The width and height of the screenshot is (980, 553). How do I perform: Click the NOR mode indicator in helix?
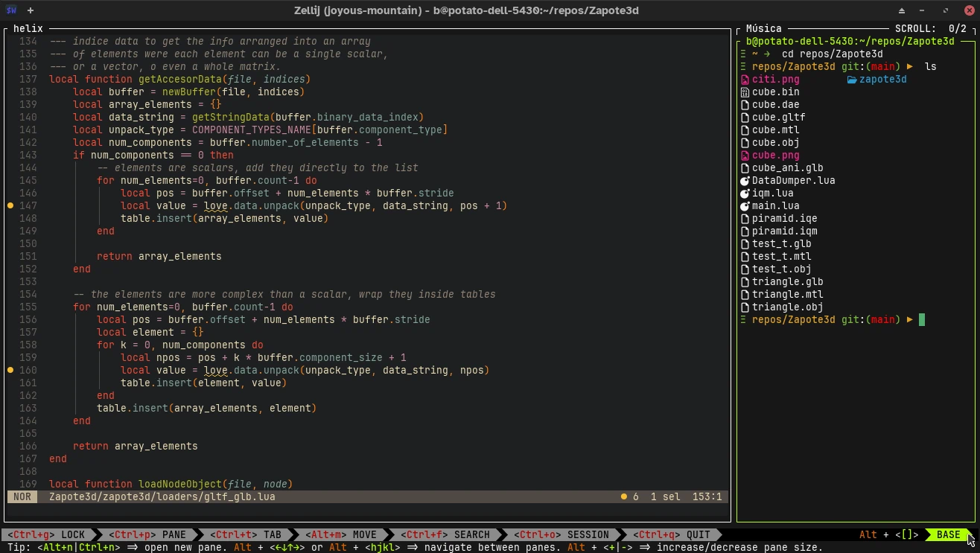click(x=22, y=496)
